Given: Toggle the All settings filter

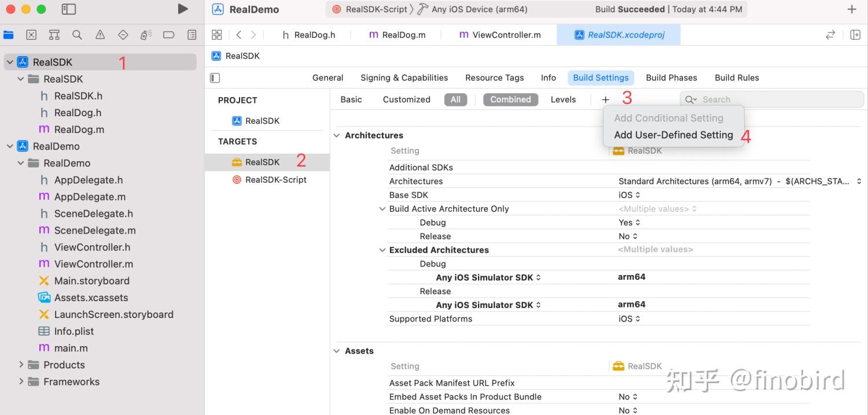Looking at the screenshot, I should [455, 99].
